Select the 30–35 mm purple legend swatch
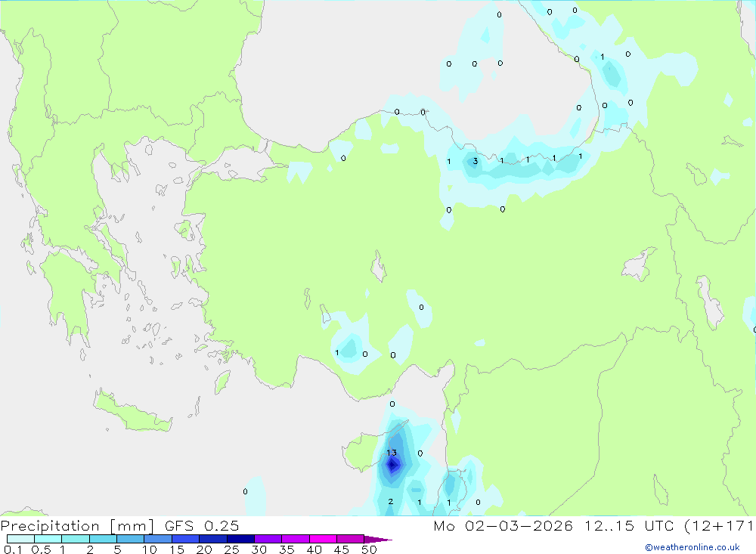This screenshot has width=756, height=554. pyautogui.click(x=268, y=539)
